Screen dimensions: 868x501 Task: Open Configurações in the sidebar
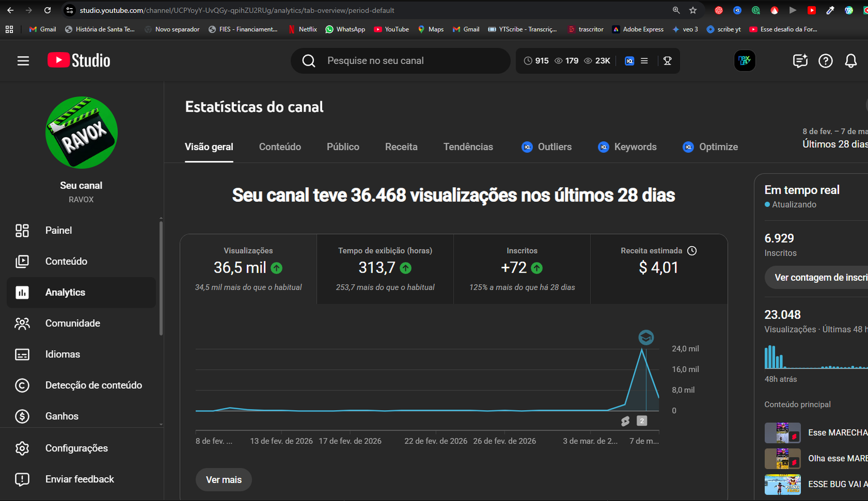[81, 448]
